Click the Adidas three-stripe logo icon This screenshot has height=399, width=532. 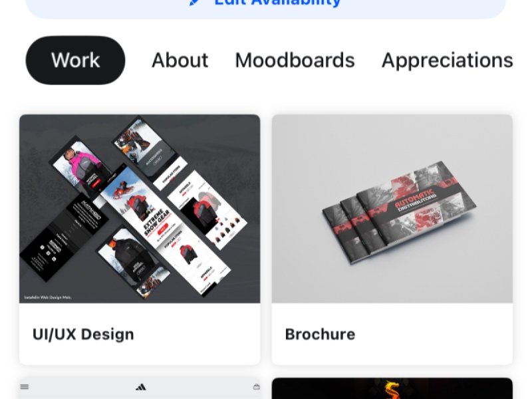(141, 387)
